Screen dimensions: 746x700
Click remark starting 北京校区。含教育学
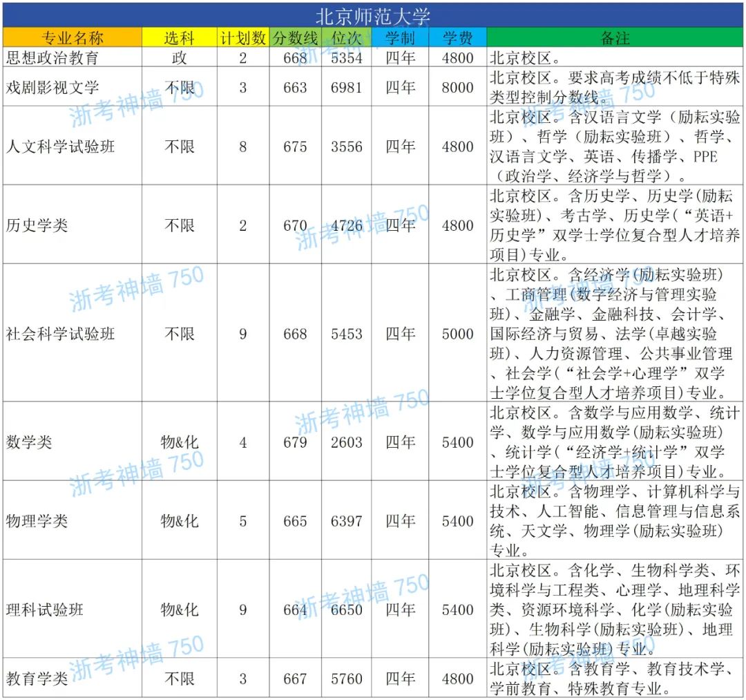(615, 679)
